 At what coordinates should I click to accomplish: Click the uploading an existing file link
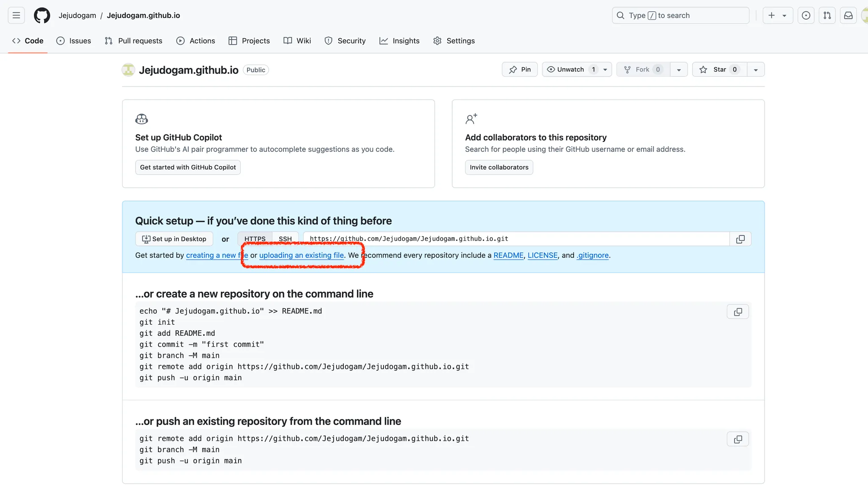(x=301, y=255)
